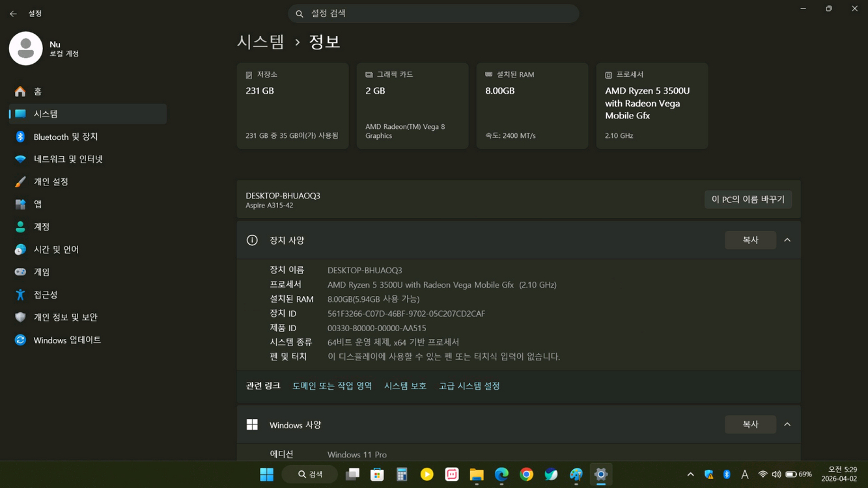868x488 pixels.
Task: Launch Calculator from the taskbar
Action: [401, 474]
